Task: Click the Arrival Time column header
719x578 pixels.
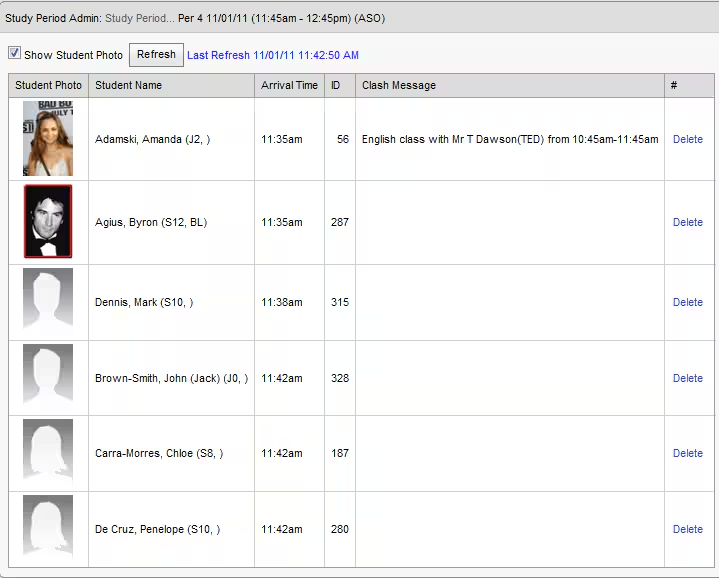Action: click(289, 85)
